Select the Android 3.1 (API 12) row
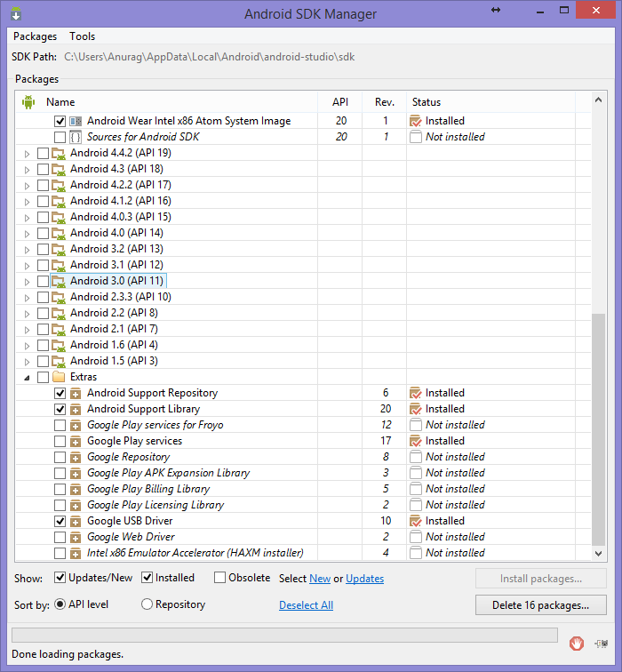The height and width of the screenshot is (672, 622). point(303,265)
